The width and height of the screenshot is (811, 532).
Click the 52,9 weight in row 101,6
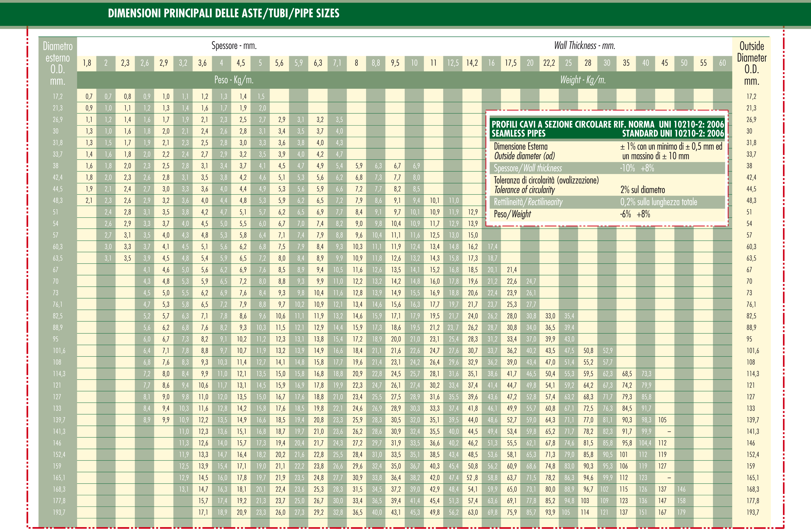(x=607, y=350)
